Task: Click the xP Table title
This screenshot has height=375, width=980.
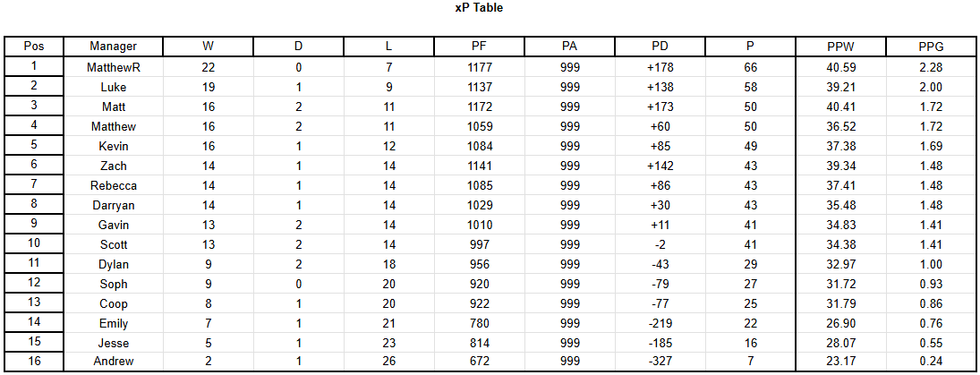Action: point(479,8)
